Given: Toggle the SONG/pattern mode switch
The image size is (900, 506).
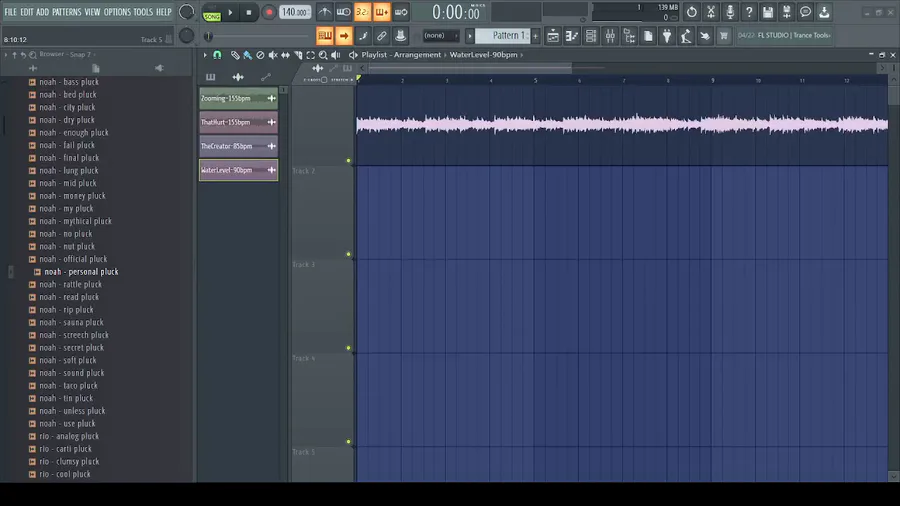Looking at the screenshot, I should click(x=212, y=13).
